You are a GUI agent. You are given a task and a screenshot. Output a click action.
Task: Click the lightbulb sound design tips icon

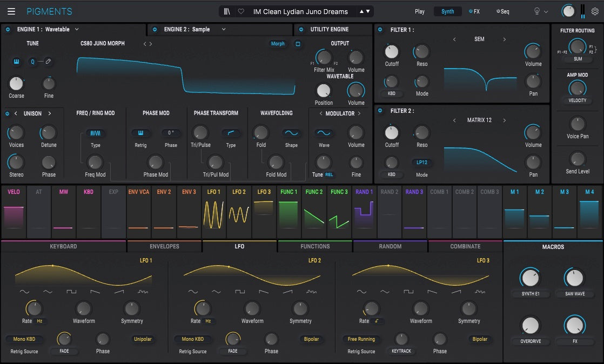(536, 11)
